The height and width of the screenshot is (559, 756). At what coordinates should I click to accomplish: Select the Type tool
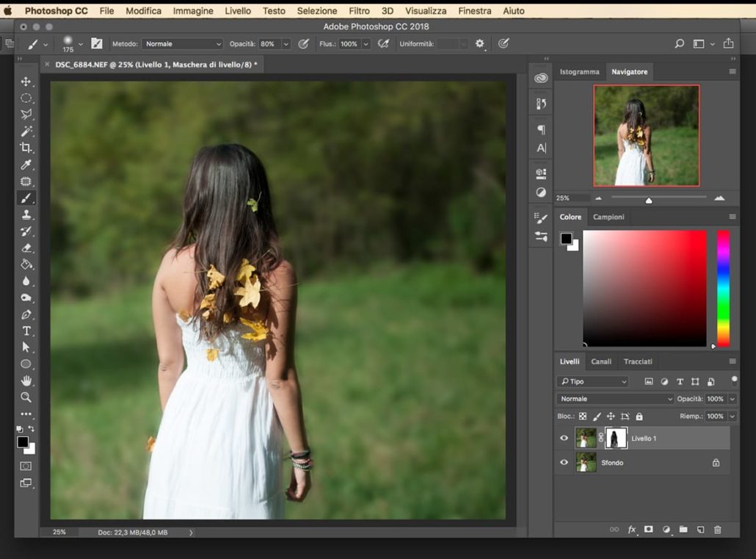(26, 331)
